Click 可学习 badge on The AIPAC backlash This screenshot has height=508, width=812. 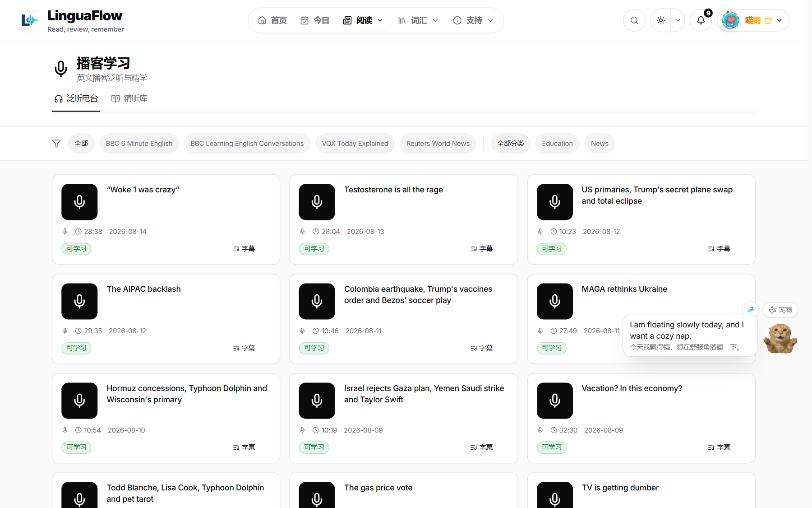76,348
